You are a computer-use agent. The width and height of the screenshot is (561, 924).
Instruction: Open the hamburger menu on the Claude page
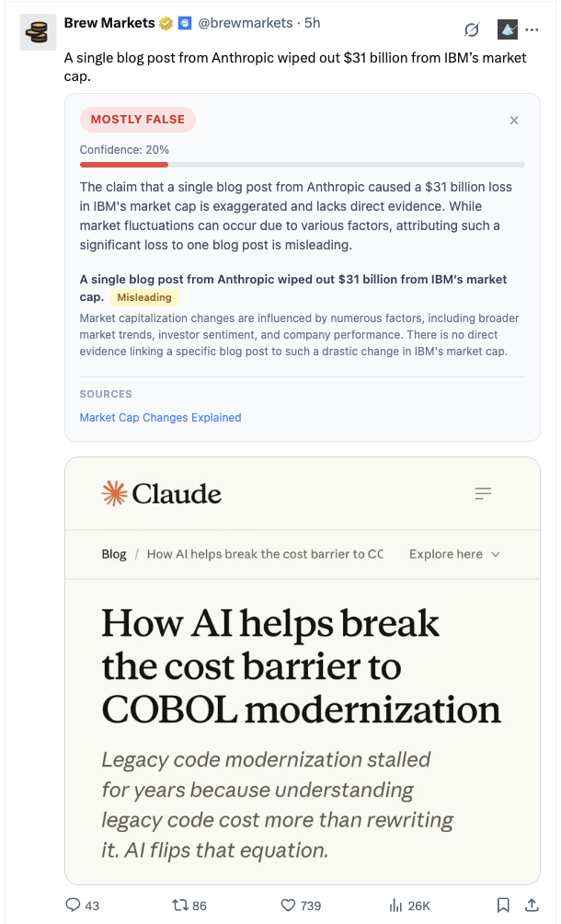click(x=484, y=494)
